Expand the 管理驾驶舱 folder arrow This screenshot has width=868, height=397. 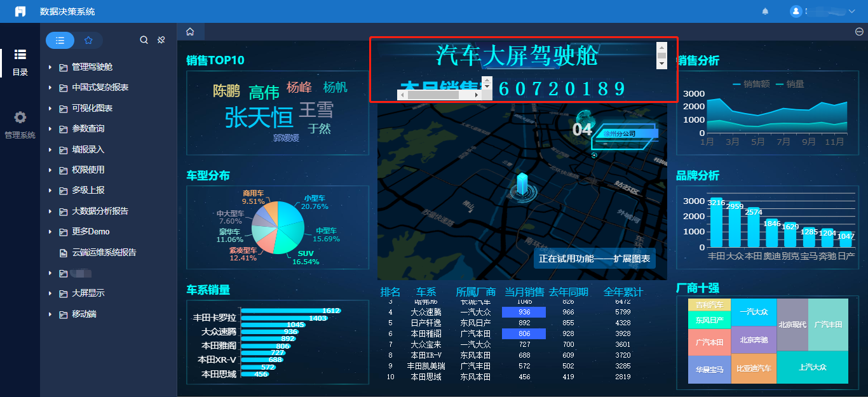click(x=50, y=67)
